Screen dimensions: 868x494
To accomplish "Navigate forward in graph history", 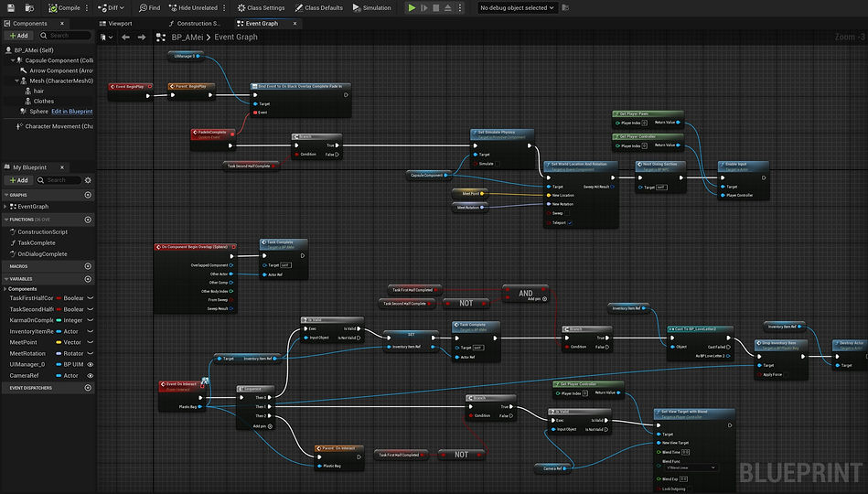I will tap(142, 38).
